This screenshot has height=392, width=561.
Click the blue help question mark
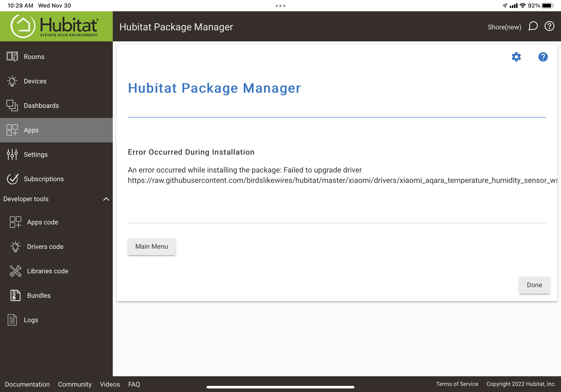543,57
